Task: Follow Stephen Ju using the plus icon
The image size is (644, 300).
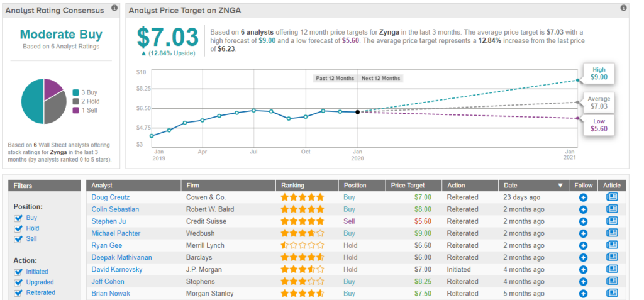Action: click(x=583, y=221)
